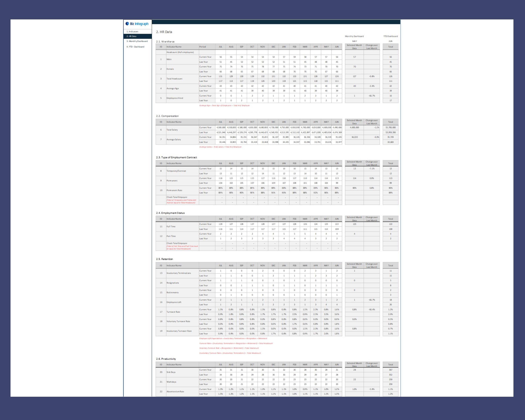Image resolution: width=525 pixels, height=420 pixels.
Task: Select the MAY month cell under Monthly Dashboard
Action: tap(355, 41)
